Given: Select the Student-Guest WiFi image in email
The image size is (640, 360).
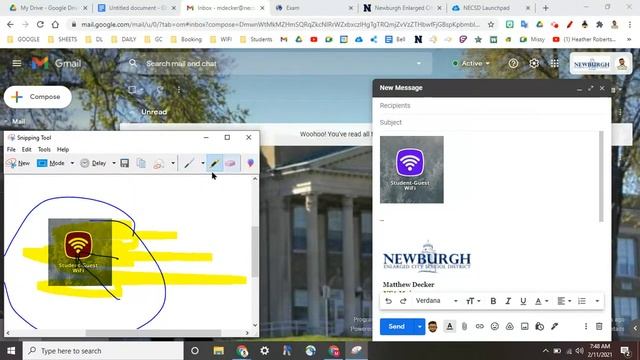Looking at the screenshot, I should pos(411,169).
